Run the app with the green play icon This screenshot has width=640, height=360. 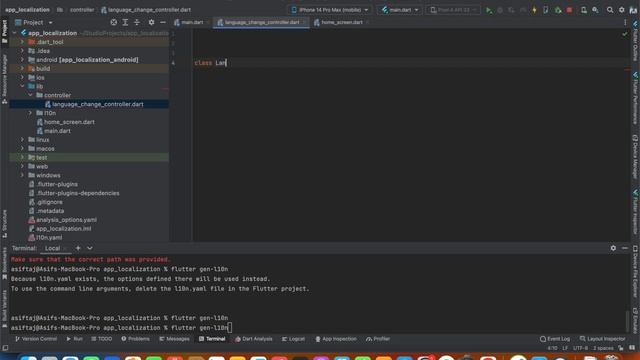coord(489,10)
